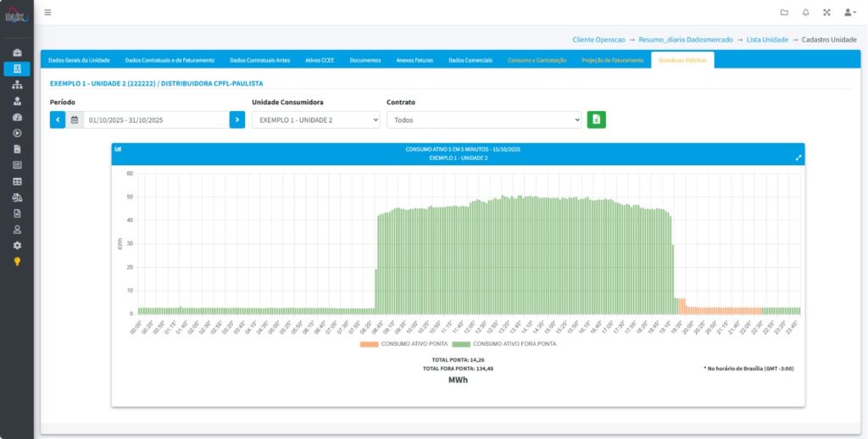The image size is (868, 439).
Task: Click the balance scale sidebar icon
Action: coord(17,197)
